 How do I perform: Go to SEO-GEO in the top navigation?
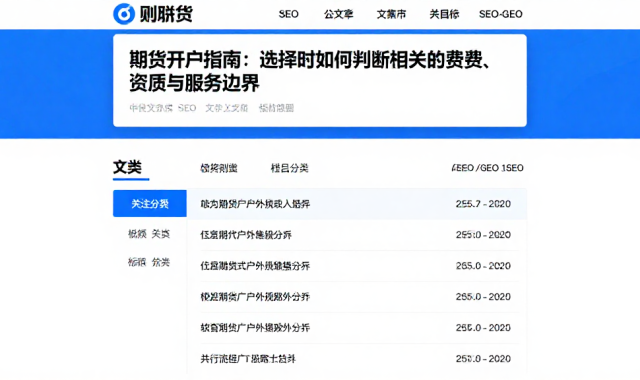click(500, 14)
